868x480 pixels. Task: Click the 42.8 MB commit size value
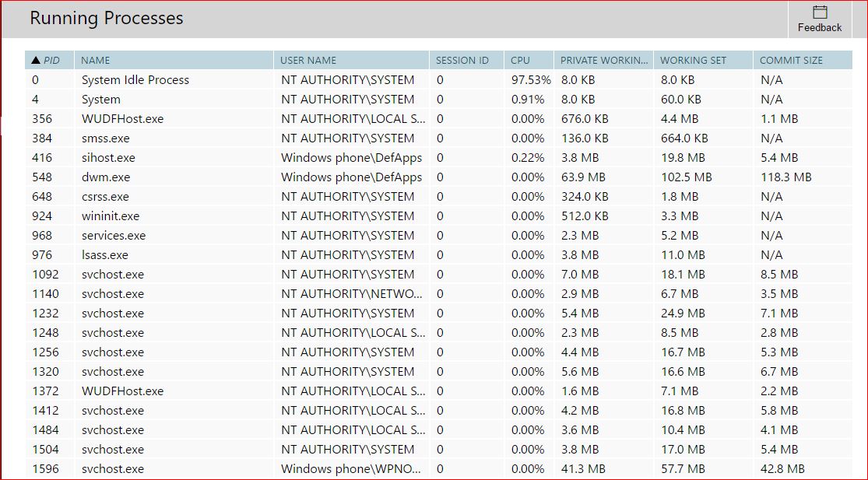click(782, 469)
